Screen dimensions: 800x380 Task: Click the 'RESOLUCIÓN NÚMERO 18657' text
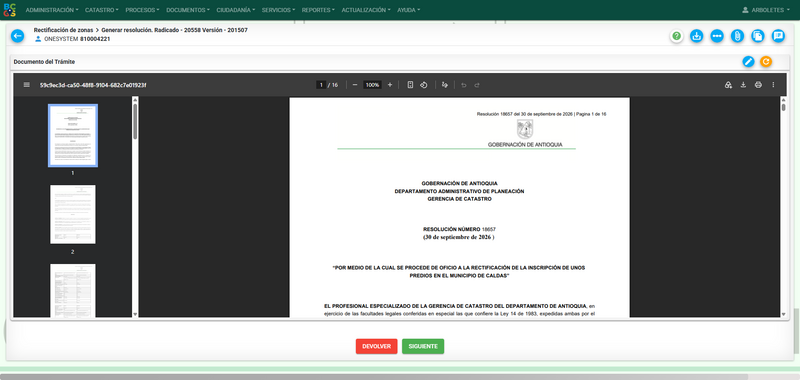pos(459,230)
